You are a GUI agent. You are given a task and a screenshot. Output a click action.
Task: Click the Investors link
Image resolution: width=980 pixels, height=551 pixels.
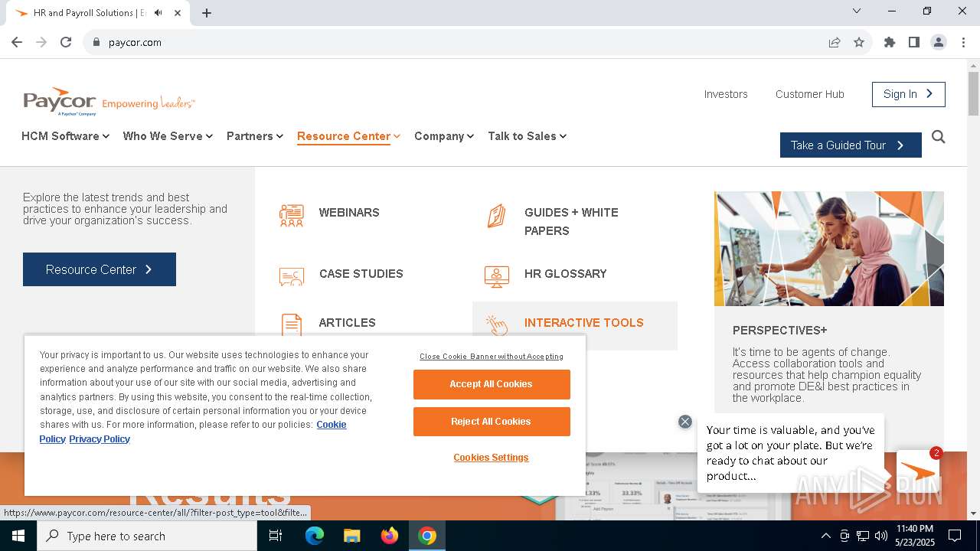tap(726, 94)
